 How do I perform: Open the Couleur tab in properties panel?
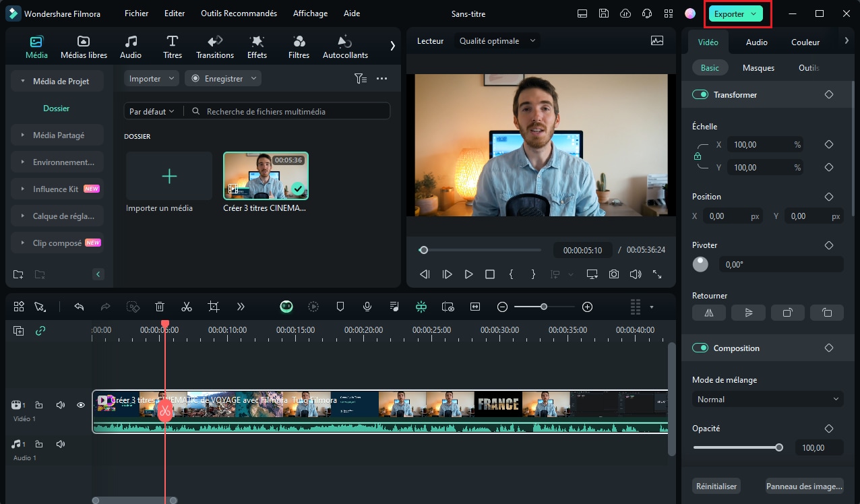805,42
